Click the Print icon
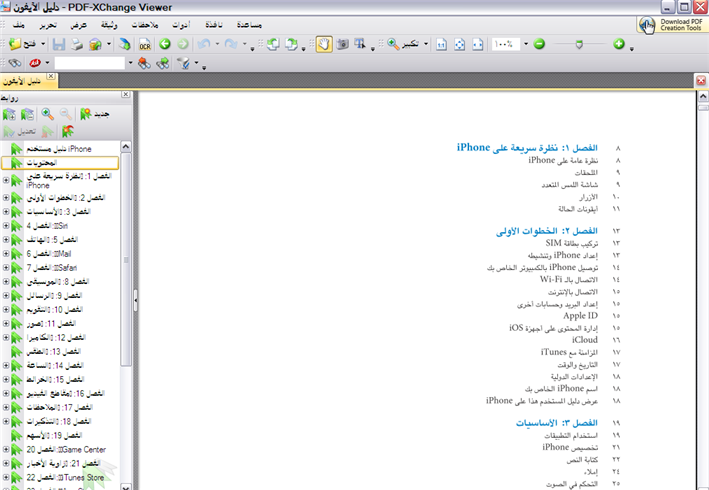This screenshot has height=490, width=709. click(x=75, y=45)
